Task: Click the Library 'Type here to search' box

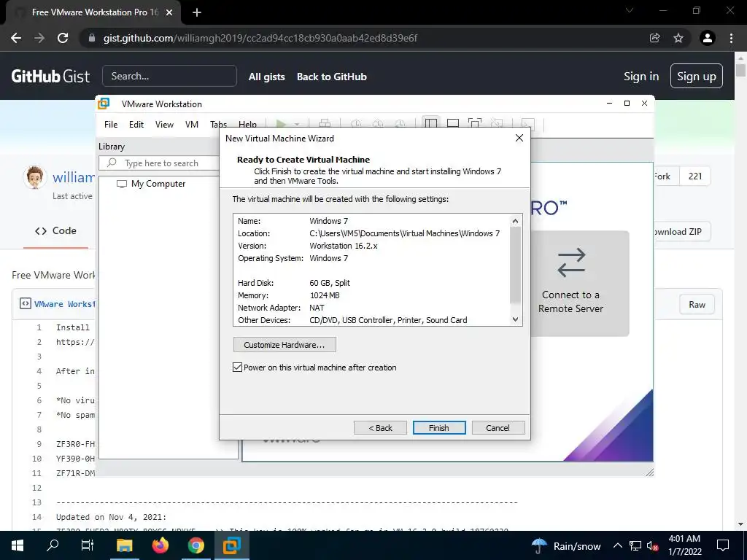Action: [159, 163]
